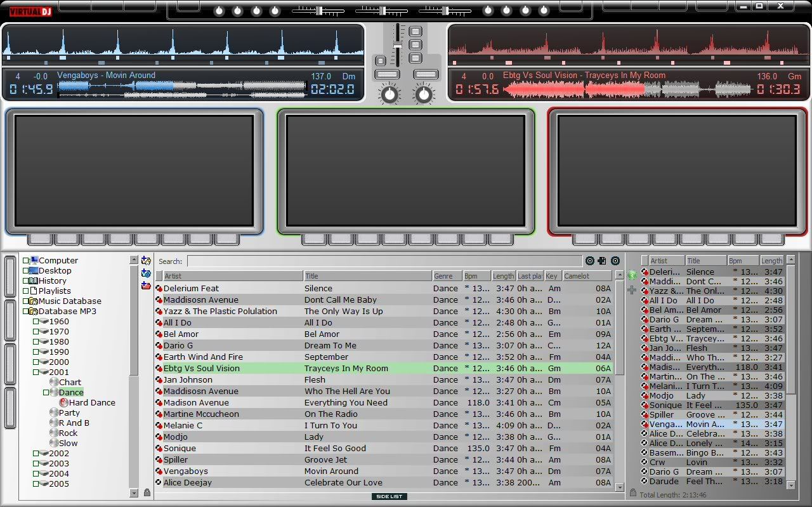
Task: Click the green globe icon beside the side list
Action: (x=632, y=275)
